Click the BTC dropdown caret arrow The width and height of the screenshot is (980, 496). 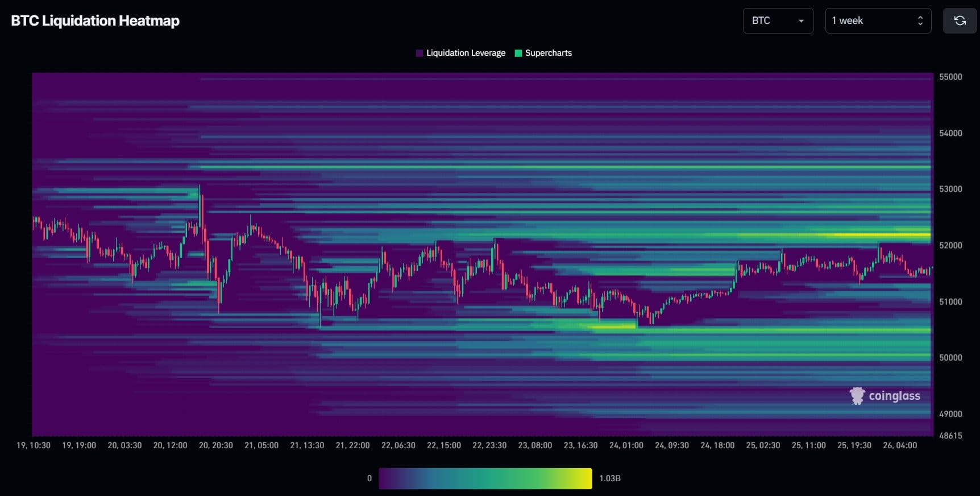801,21
